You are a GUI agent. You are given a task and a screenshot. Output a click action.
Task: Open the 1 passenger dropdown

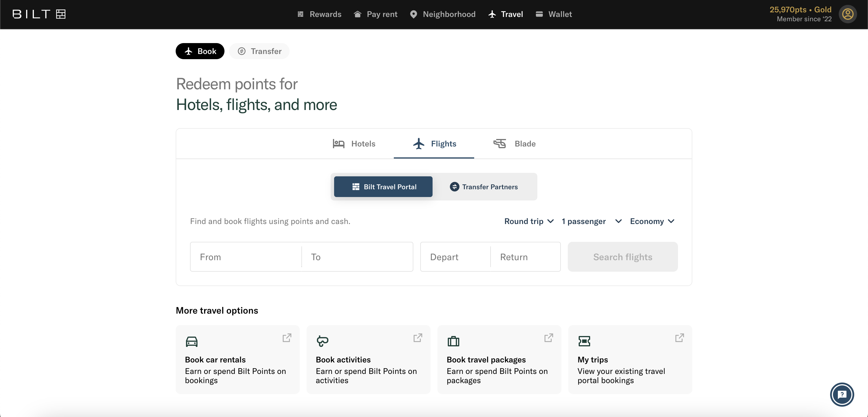[x=592, y=221]
